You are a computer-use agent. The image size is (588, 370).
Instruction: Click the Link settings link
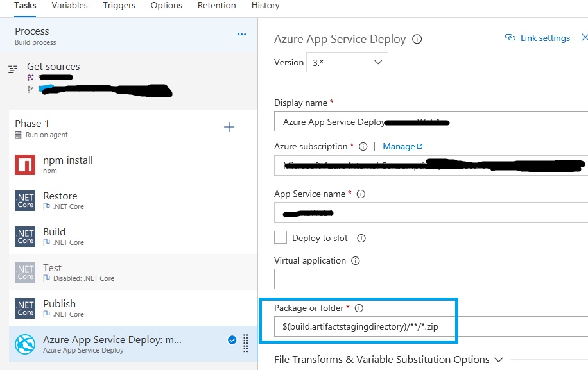point(538,38)
